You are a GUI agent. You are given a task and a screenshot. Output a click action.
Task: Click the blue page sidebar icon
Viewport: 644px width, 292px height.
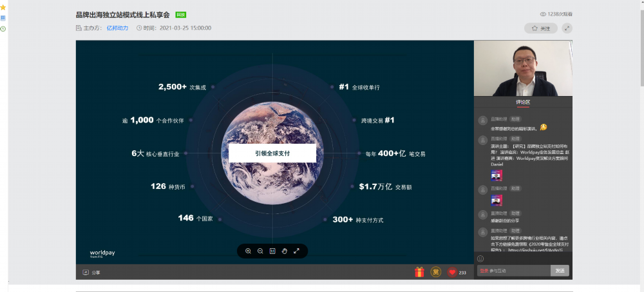[3, 18]
